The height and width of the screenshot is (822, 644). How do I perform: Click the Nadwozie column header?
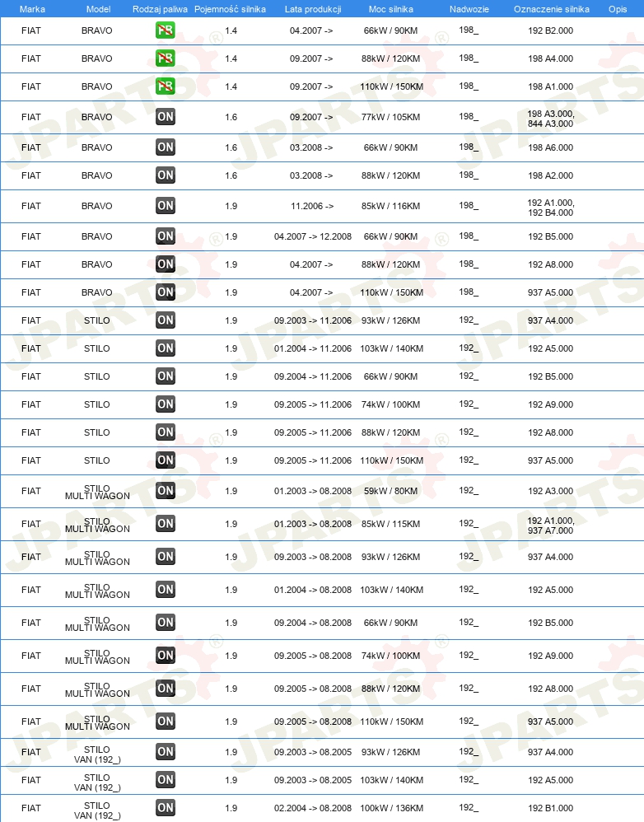469,9
